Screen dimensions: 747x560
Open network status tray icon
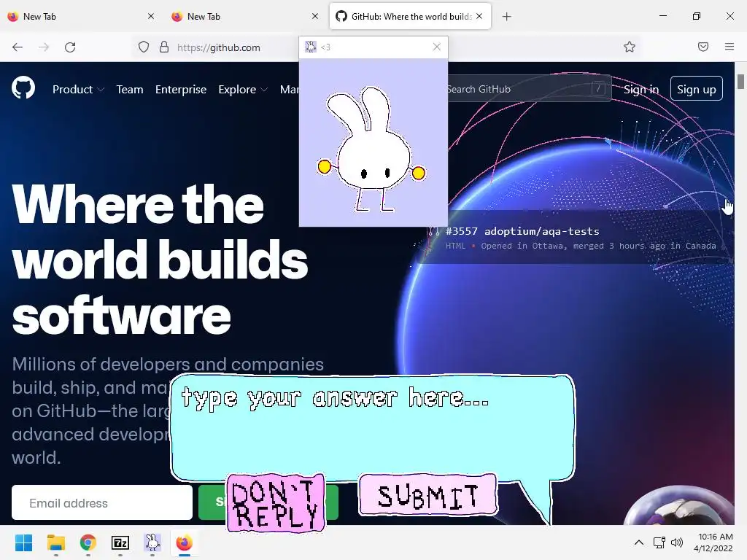[659, 542]
